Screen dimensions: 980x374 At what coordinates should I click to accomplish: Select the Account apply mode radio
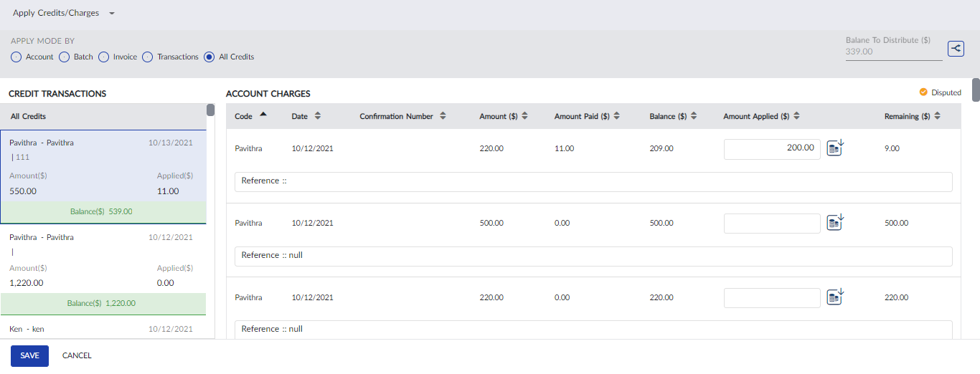tap(17, 57)
